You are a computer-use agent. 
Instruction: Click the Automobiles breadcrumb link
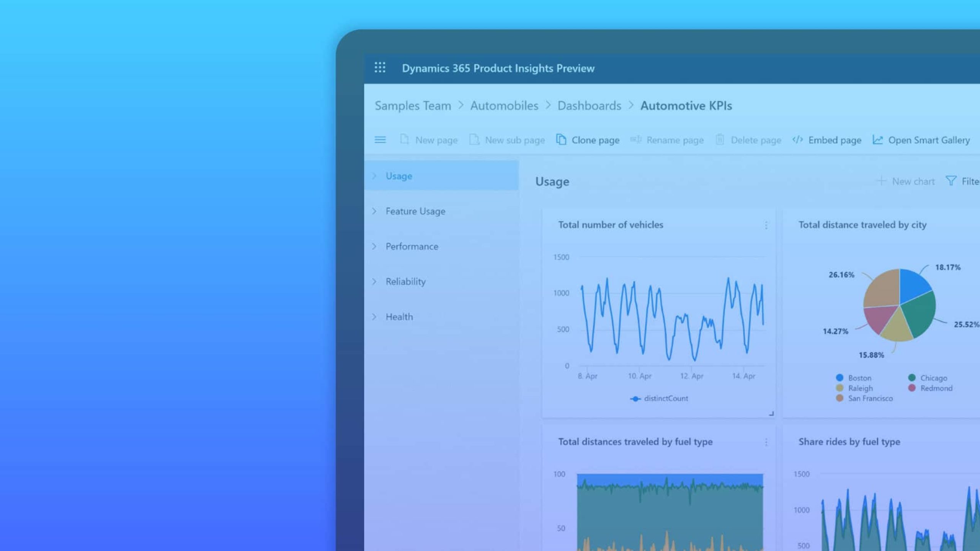pyautogui.click(x=504, y=105)
